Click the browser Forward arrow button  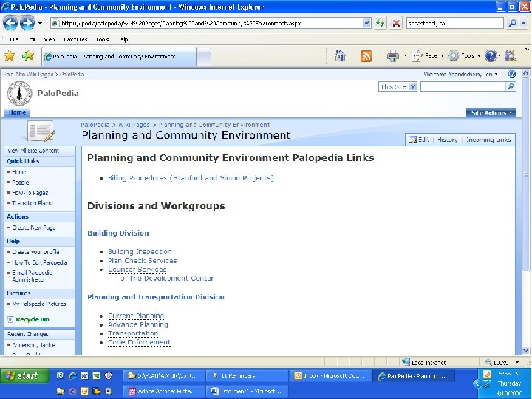point(27,23)
